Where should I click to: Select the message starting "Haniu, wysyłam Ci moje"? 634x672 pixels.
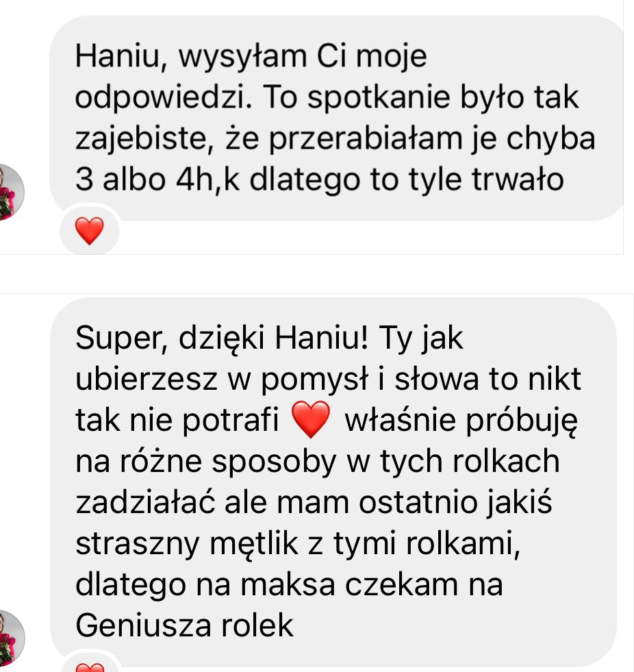coord(336,118)
